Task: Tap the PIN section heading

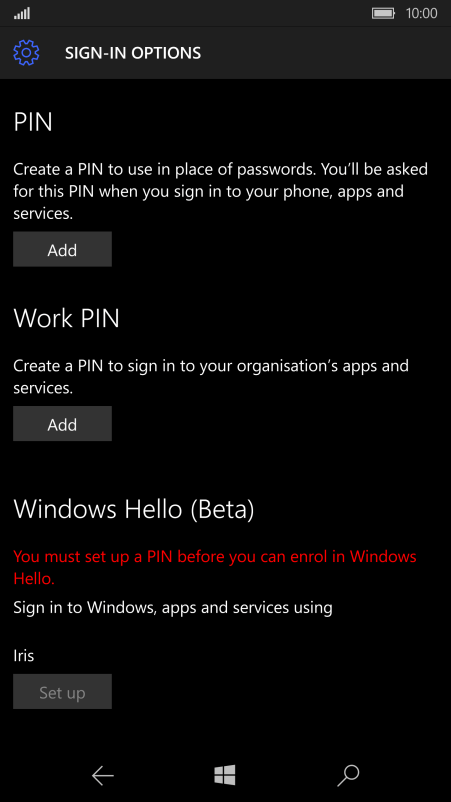Action: pyautogui.click(x=33, y=122)
